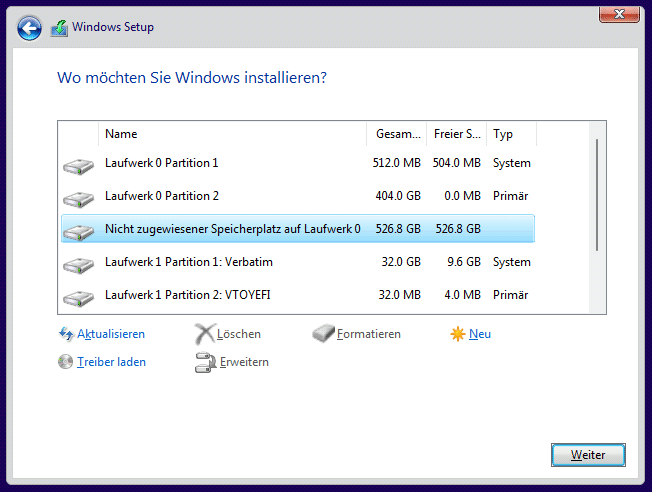Viewport: 652px width, 492px height.
Task: Select the Laufwerk 0 Partition 1 row
Action: (x=298, y=163)
